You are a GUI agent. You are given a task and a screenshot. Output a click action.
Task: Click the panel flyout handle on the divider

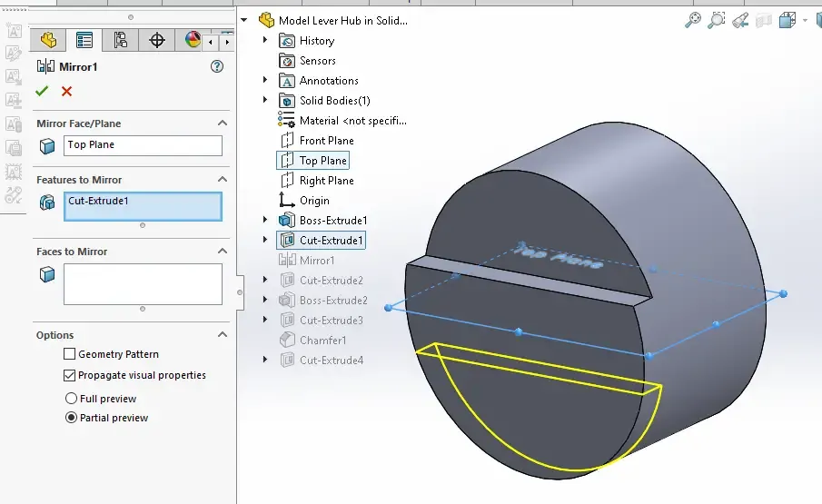(x=240, y=292)
